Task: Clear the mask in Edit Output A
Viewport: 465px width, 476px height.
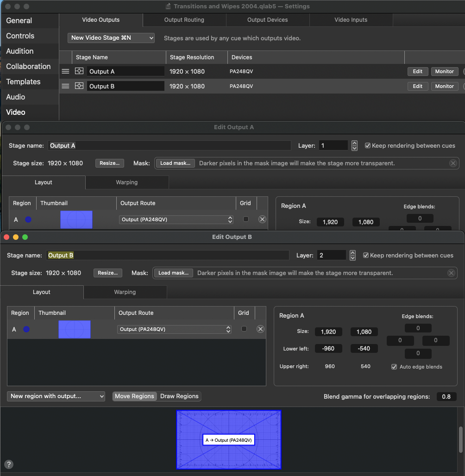Action: (453, 163)
